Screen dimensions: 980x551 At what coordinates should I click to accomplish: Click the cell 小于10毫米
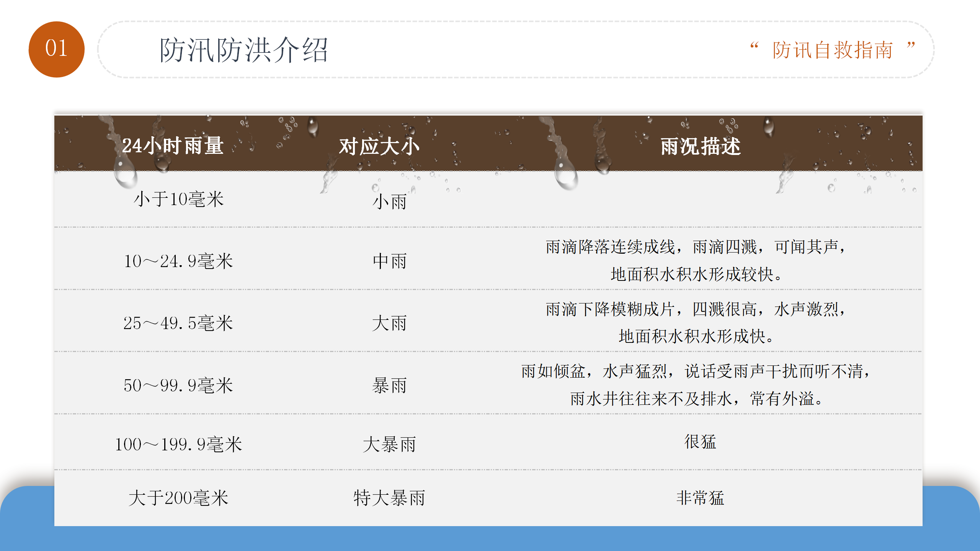(x=179, y=199)
